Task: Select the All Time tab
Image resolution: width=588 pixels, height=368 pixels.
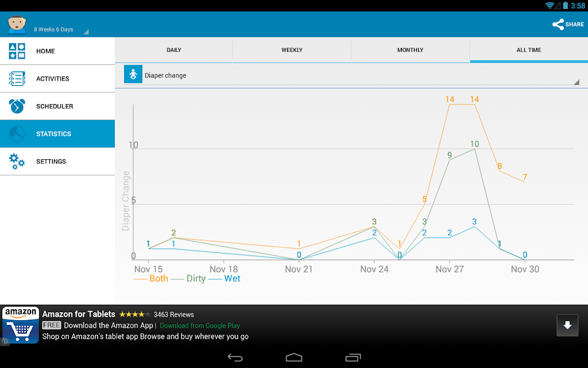Action: (529, 50)
